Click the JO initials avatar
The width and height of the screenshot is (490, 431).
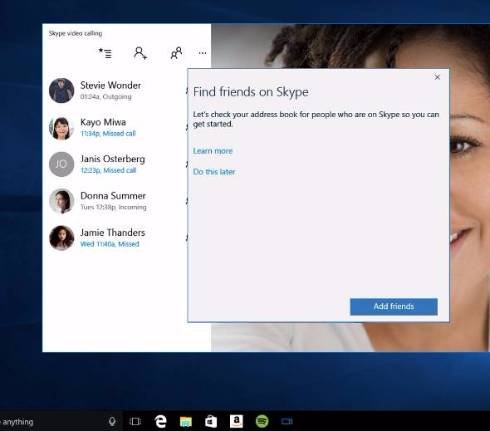click(61, 164)
